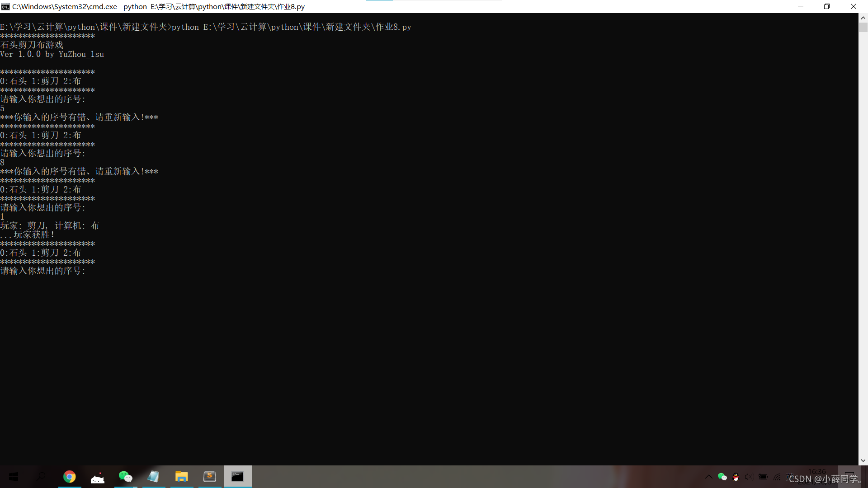Open the volume speaker tray icon

click(749, 477)
